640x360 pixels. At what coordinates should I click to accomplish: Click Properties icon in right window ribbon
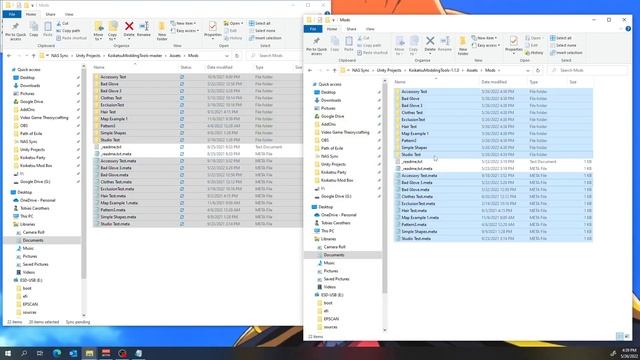pos(513,44)
